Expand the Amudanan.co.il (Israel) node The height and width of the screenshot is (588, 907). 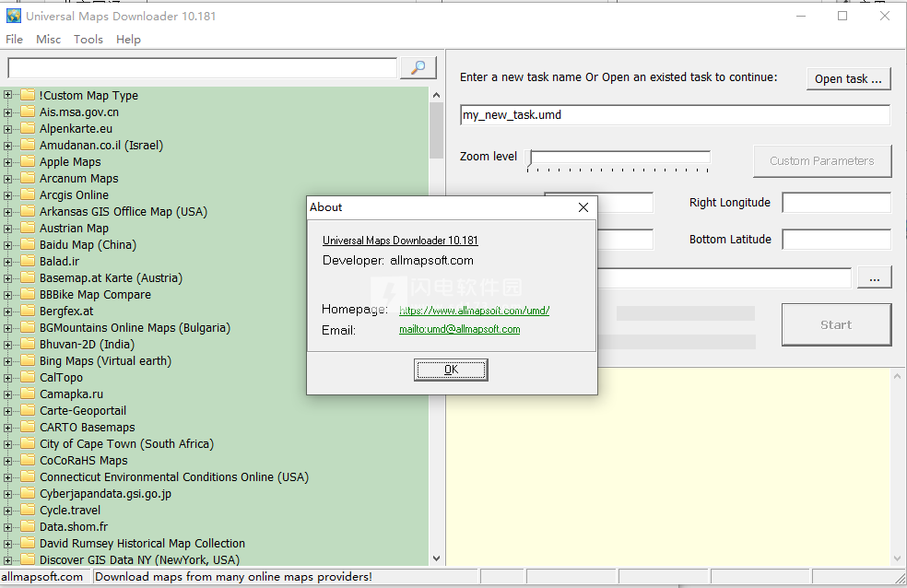coord(7,145)
